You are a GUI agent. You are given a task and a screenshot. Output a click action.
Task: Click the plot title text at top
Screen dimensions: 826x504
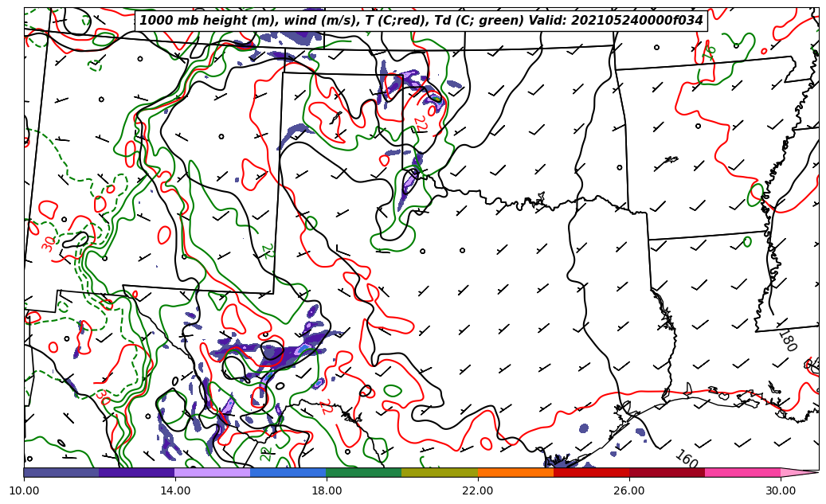[x=421, y=21]
